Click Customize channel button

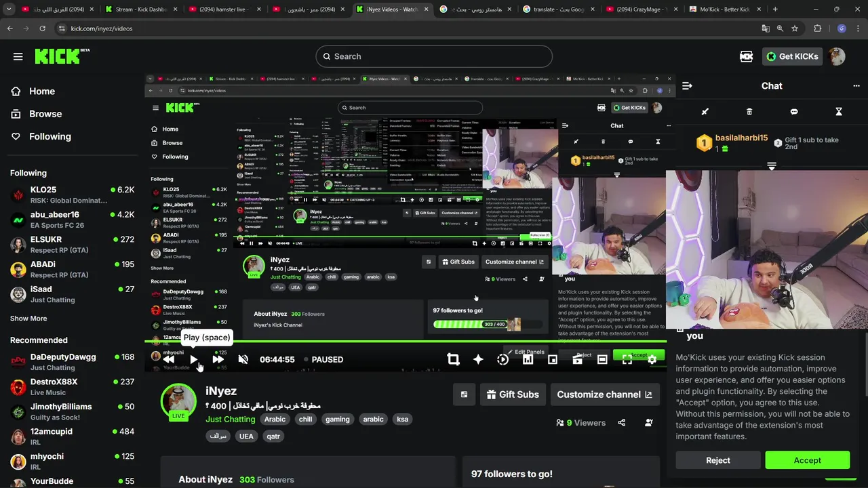pos(604,394)
